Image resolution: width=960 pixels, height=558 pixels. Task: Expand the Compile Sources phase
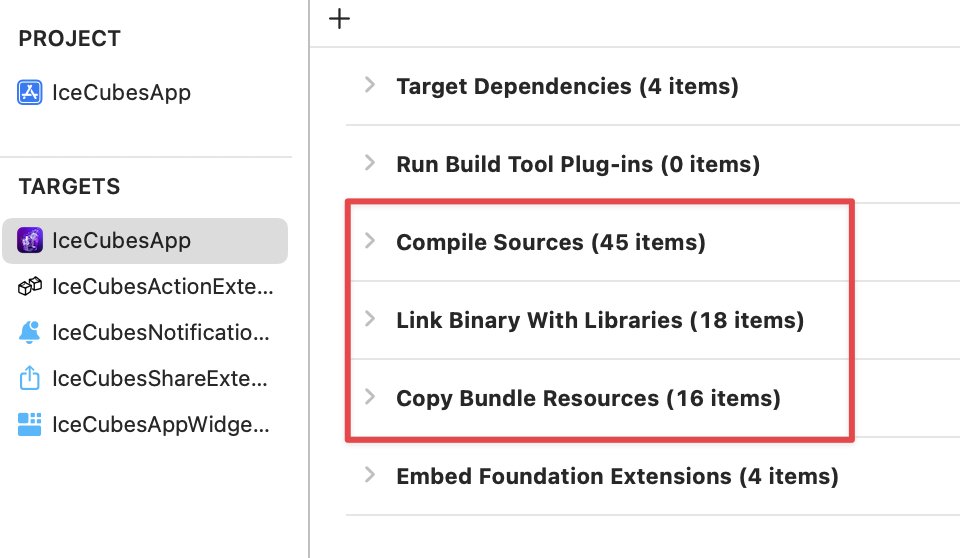pos(370,241)
